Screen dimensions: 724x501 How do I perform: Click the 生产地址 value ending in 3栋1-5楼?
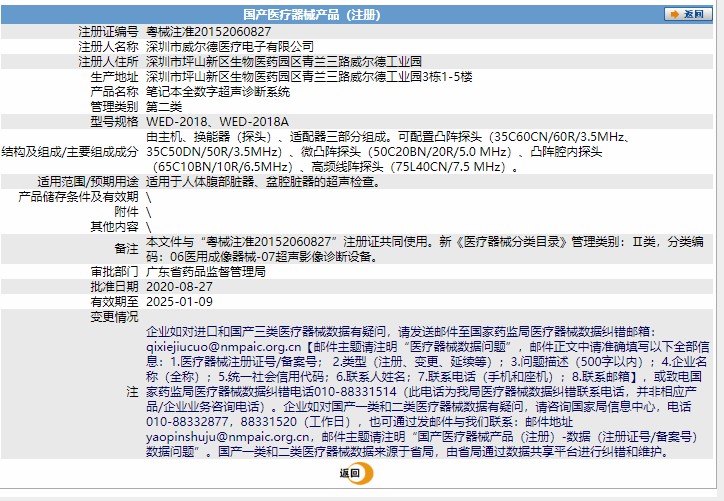point(309,77)
